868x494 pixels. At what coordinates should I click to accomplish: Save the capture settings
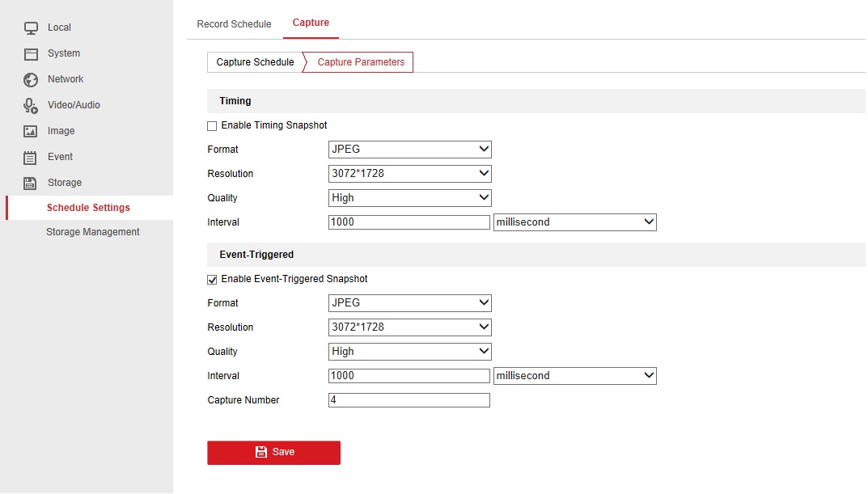273,453
